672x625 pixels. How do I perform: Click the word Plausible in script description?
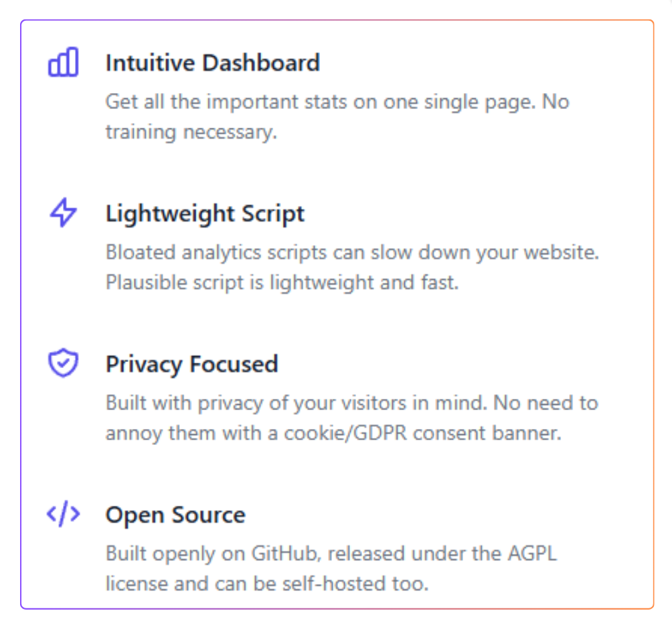146,283
